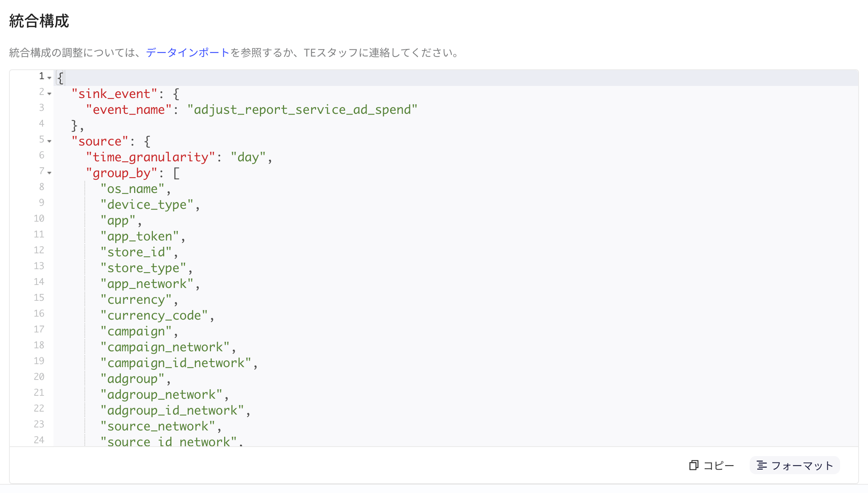This screenshot has width=868, height=493.
Task: Click the コピー button label
Action: (x=719, y=465)
